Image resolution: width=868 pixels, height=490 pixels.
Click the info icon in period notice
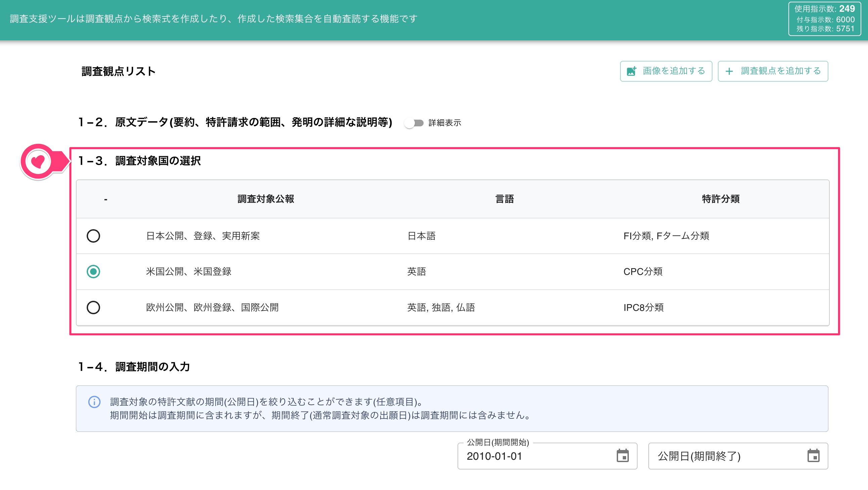click(x=94, y=402)
